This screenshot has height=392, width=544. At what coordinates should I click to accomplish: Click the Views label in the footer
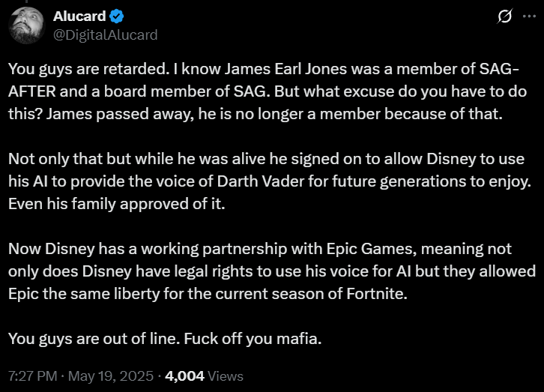[x=226, y=376]
